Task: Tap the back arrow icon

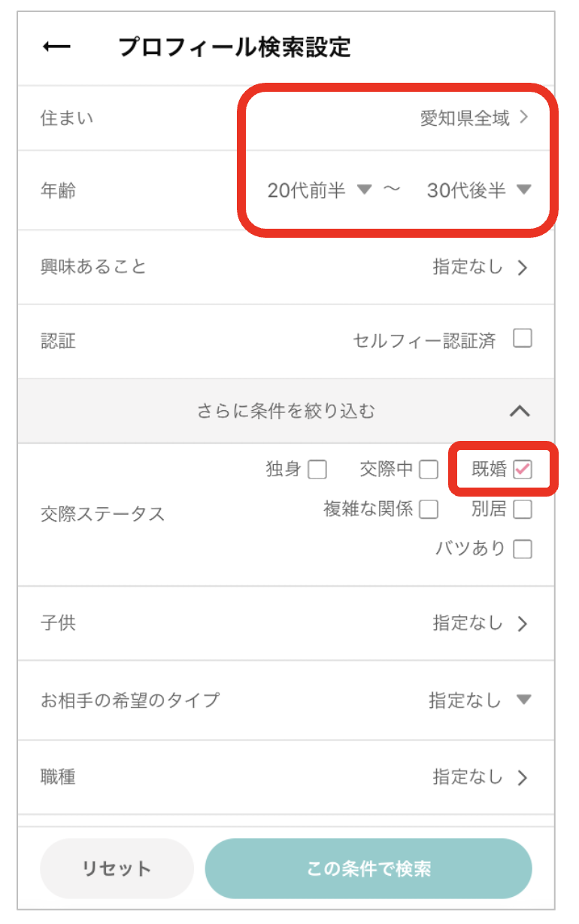Action: [x=56, y=47]
